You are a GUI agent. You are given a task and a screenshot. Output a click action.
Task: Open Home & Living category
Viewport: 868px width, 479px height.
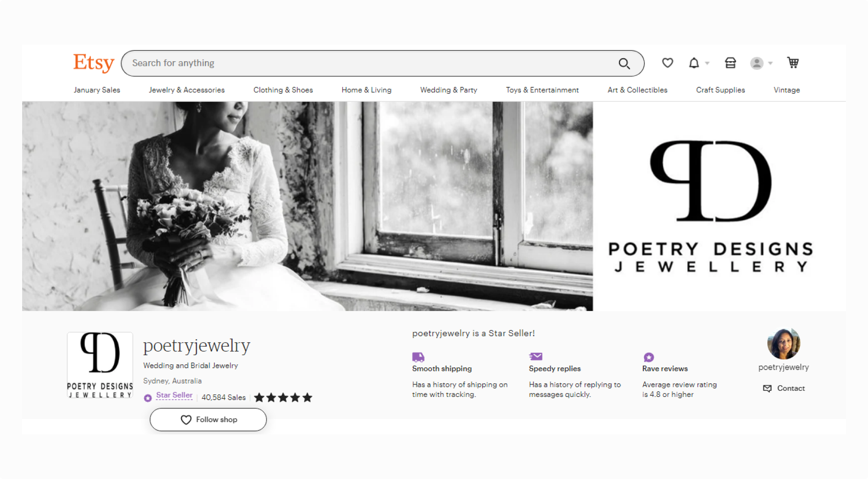click(x=366, y=90)
